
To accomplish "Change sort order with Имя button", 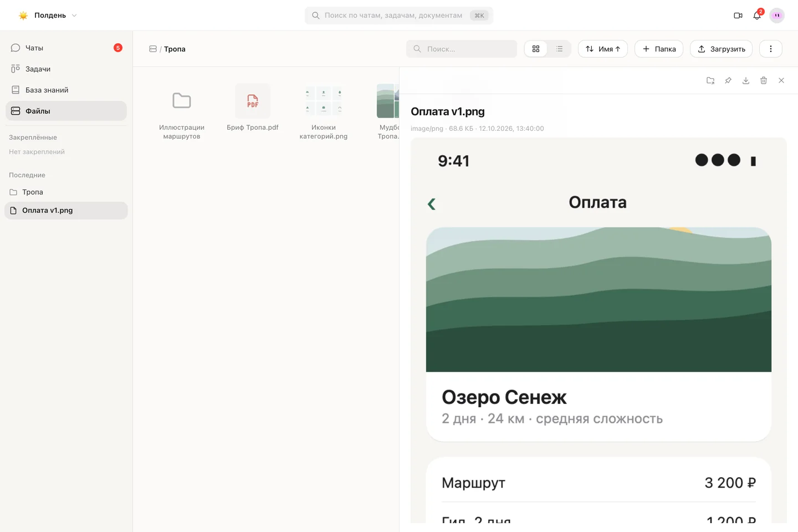I will [603, 49].
